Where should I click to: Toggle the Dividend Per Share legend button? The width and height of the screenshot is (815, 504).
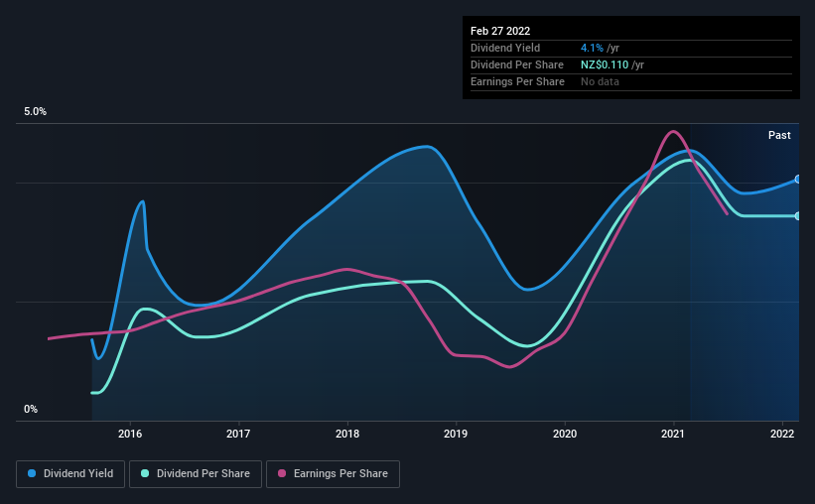(196, 474)
